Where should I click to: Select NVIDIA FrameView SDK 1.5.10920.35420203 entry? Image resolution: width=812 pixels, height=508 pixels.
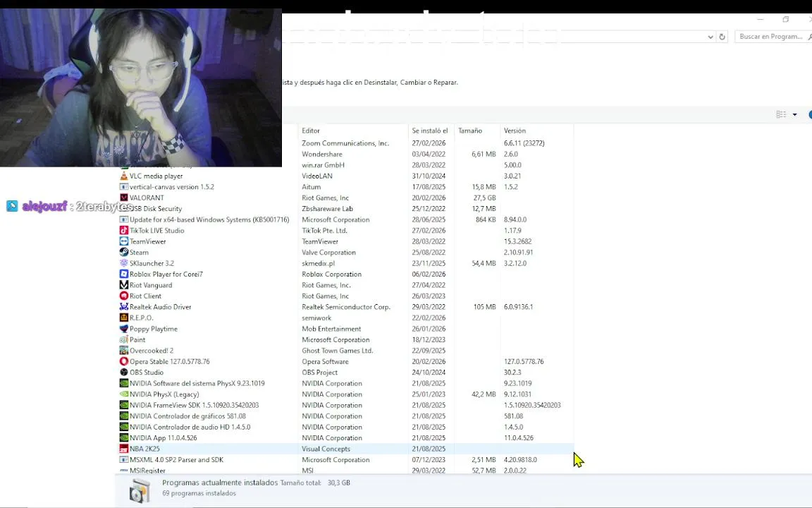pos(346,405)
